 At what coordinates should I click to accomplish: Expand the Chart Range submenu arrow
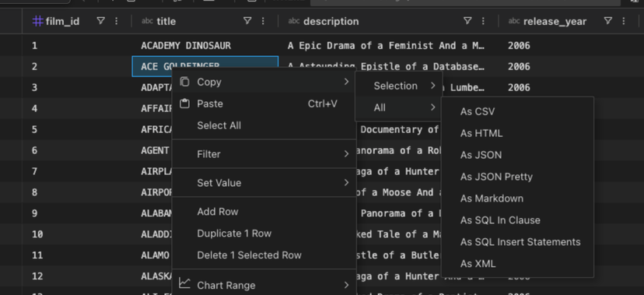coord(347,285)
